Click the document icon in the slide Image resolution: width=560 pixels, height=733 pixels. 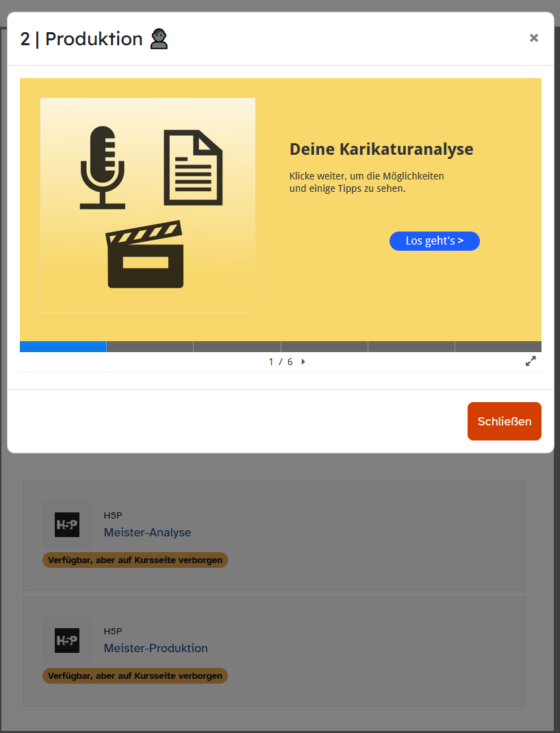point(193,168)
